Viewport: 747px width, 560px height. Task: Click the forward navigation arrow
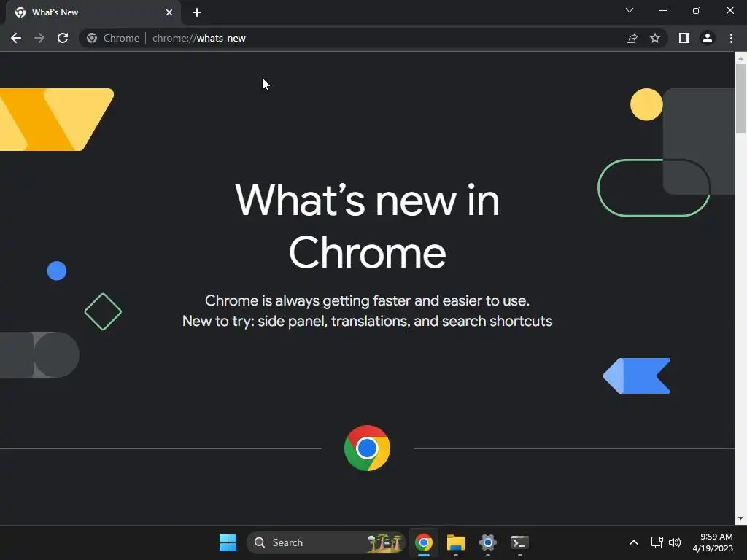coord(39,38)
